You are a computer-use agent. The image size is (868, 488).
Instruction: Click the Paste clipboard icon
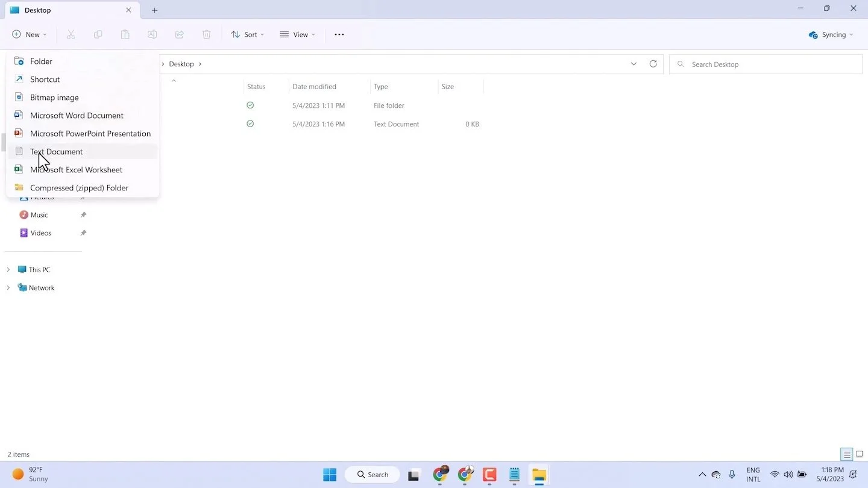tap(125, 34)
